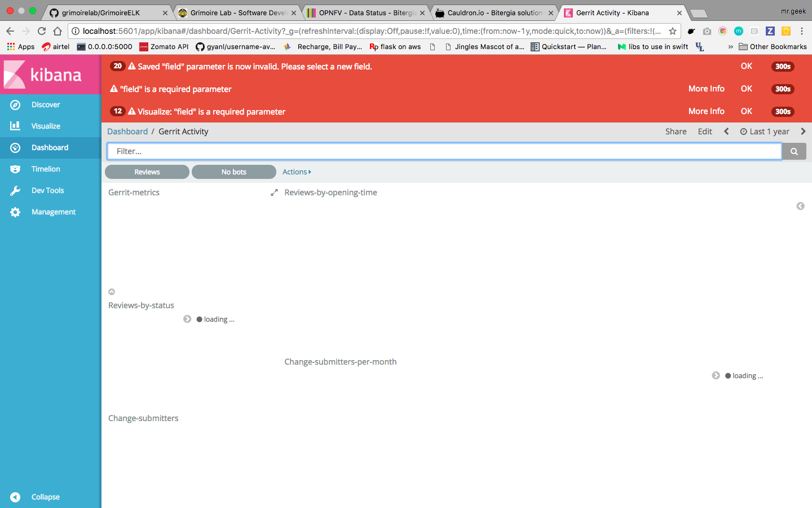Toggle legend arrow in Reviews-by-status panel
Viewport: 812px width, 508px height.
click(187, 319)
